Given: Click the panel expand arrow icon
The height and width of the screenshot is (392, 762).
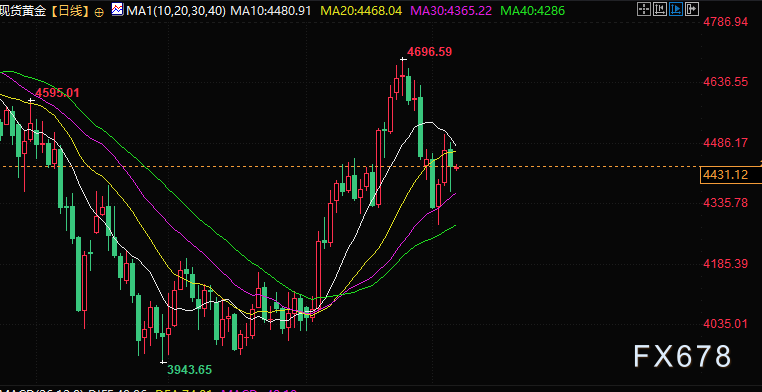Looking at the screenshot, I should point(692,9).
